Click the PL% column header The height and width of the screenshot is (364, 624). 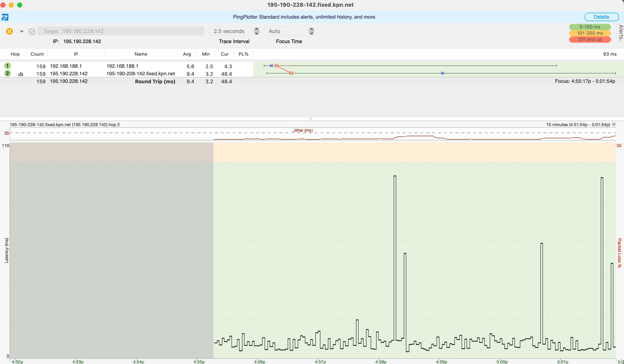243,54
